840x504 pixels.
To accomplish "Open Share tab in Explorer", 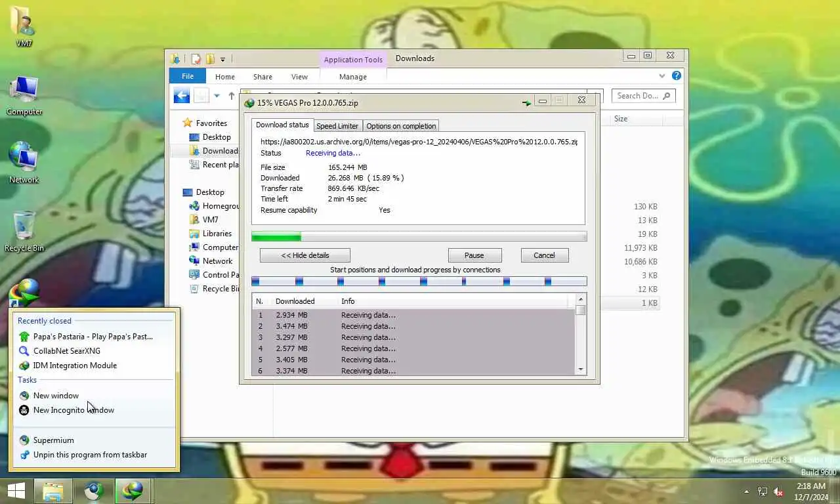I will click(x=262, y=77).
